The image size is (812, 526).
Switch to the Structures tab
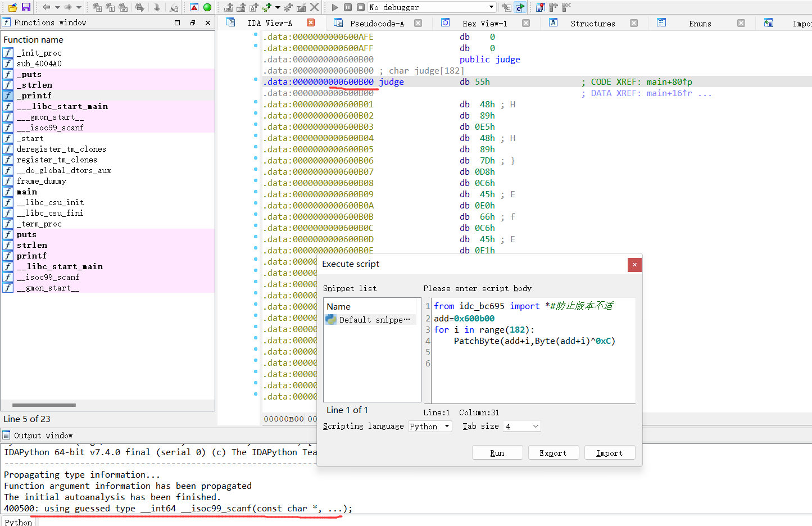pos(593,23)
